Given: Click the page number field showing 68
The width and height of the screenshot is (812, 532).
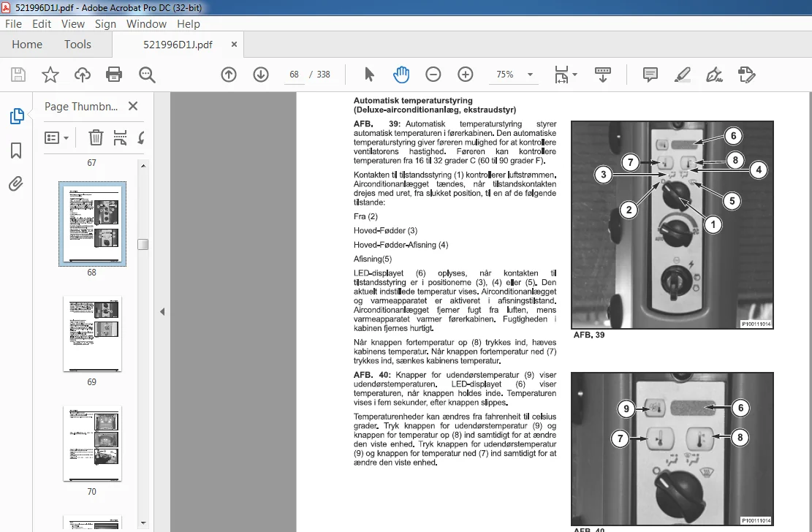Looking at the screenshot, I should [x=294, y=75].
